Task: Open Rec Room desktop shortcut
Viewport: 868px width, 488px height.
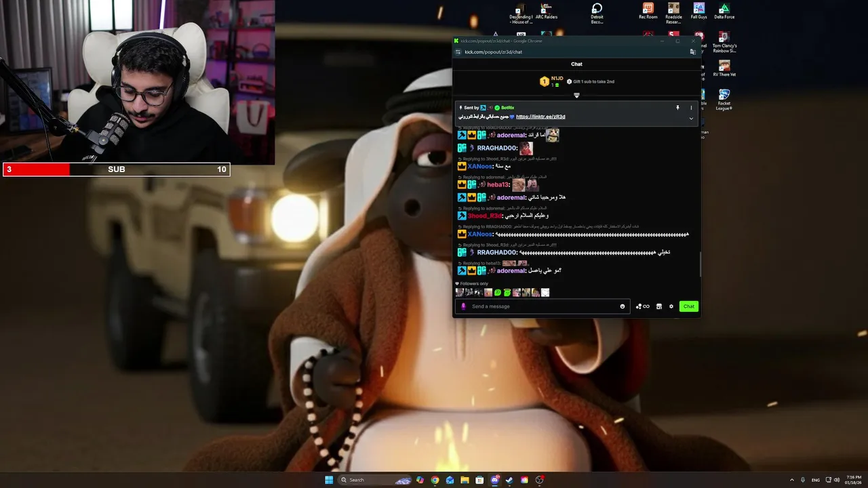Action: (648, 12)
